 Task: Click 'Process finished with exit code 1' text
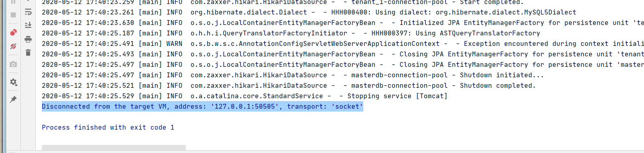pos(108,127)
